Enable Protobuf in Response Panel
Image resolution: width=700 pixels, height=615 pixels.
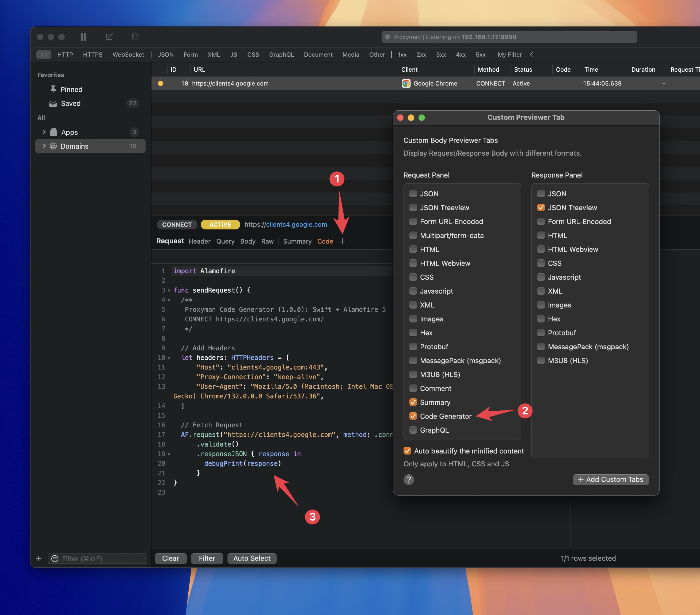(x=541, y=333)
